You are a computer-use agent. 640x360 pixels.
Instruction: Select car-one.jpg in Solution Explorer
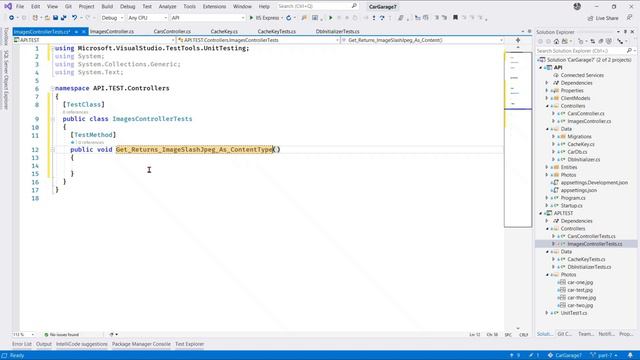[580, 282]
